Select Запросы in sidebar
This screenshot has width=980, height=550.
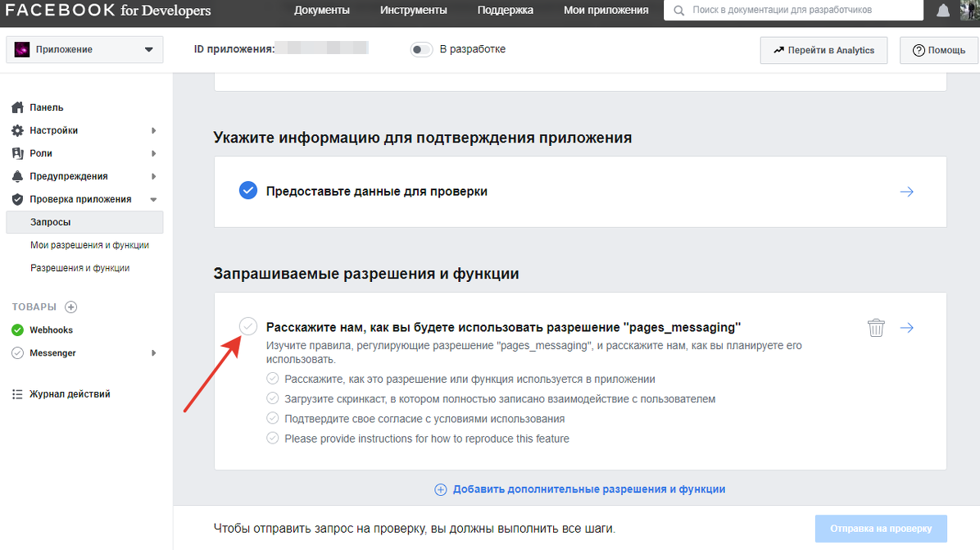click(x=84, y=222)
